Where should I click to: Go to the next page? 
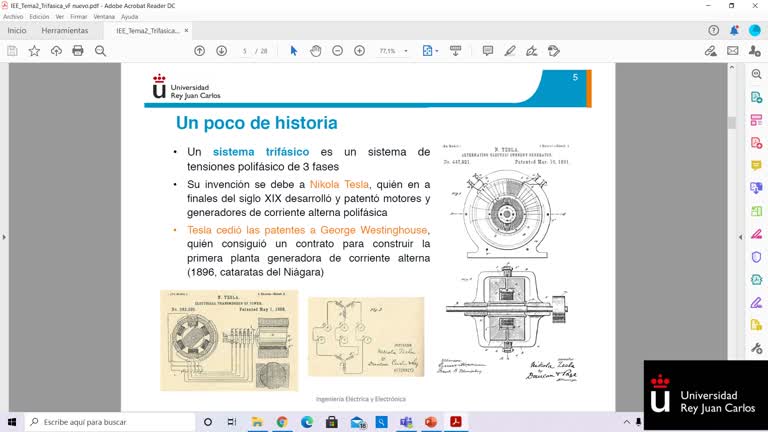coord(221,51)
